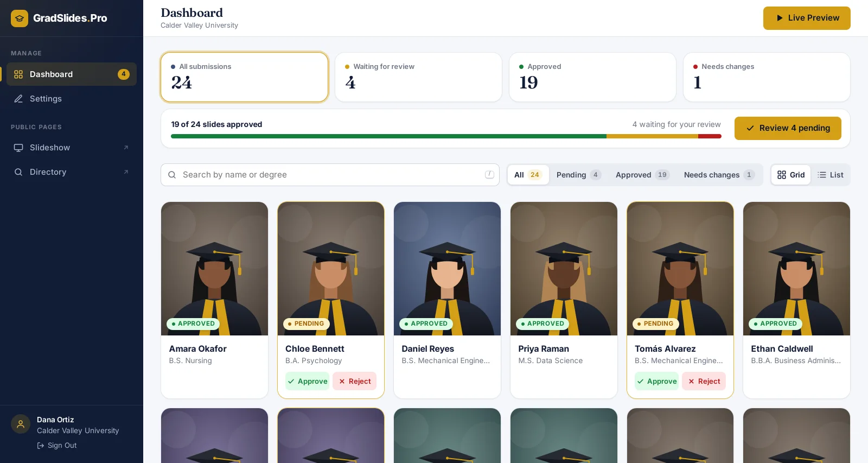868x463 pixels.
Task: Select the Needs changes 1 stat card
Action: coord(767,77)
